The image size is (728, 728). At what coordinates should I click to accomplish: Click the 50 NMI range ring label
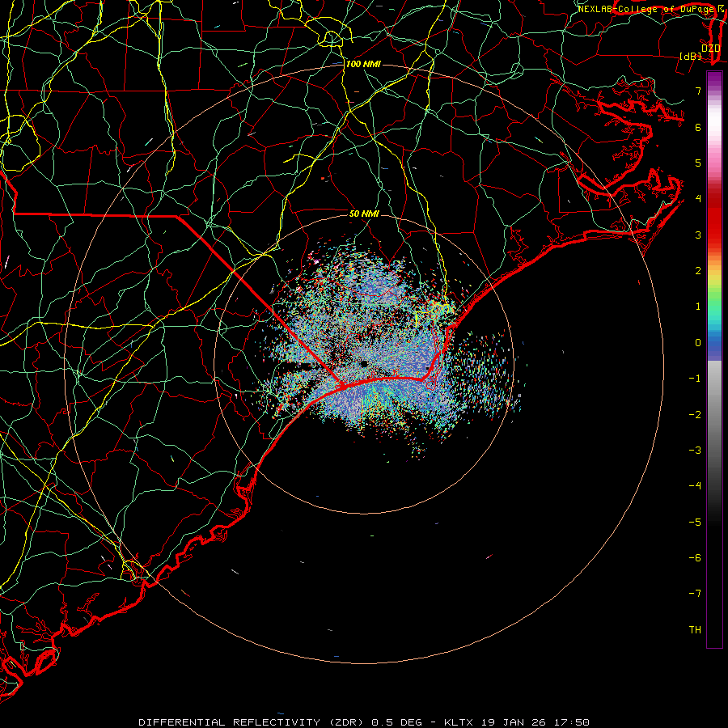[x=364, y=214]
